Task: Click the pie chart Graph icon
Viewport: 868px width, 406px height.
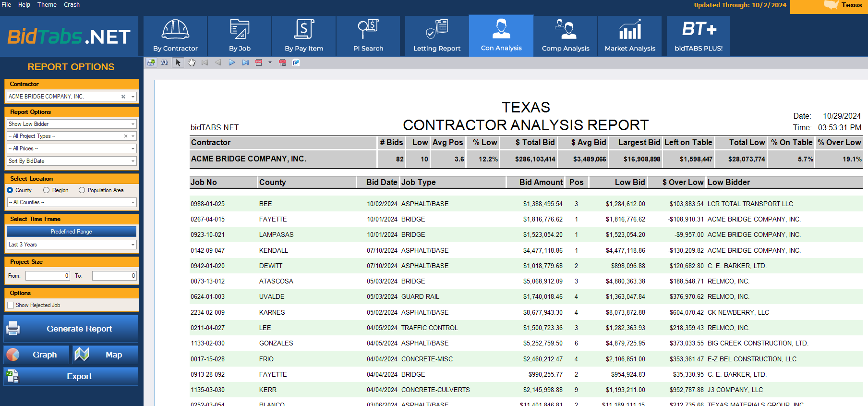Action: point(13,355)
